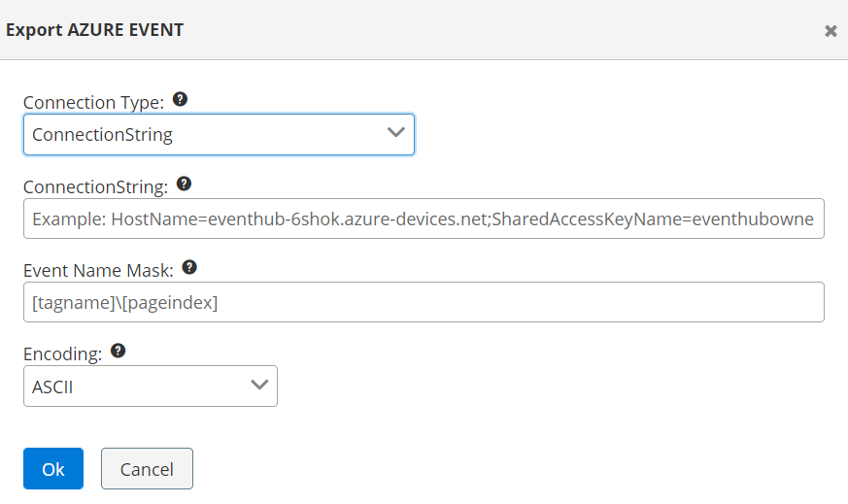Show help for Event Name Mask
The width and height of the screenshot is (848, 504).
coord(189,267)
